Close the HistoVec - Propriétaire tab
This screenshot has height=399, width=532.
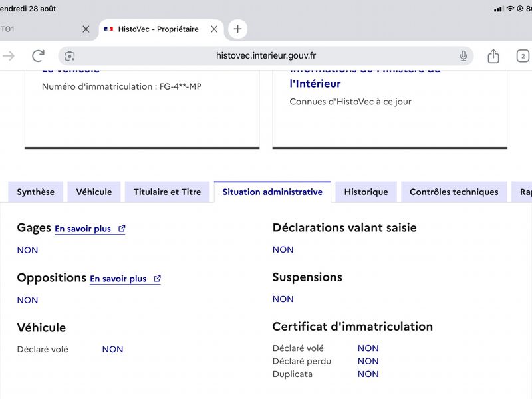pyautogui.click(x=214, y=29)
